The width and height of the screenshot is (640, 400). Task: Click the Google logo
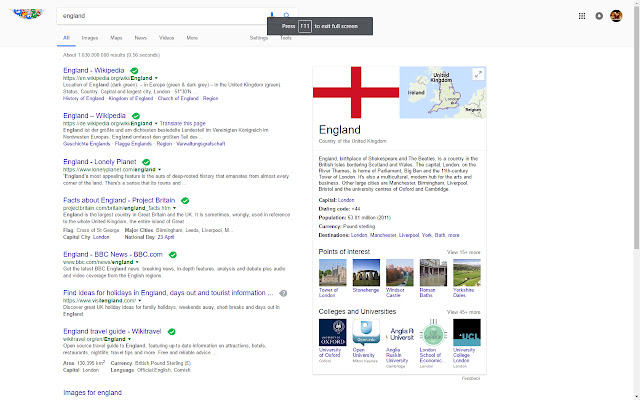point(28,14)
